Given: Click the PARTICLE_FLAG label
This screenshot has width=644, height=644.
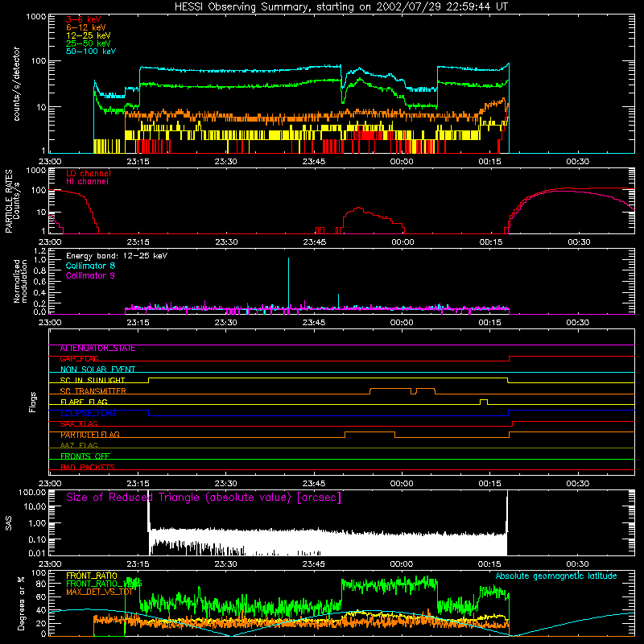Looking at the screenshot, I should (x=89, y=435).
